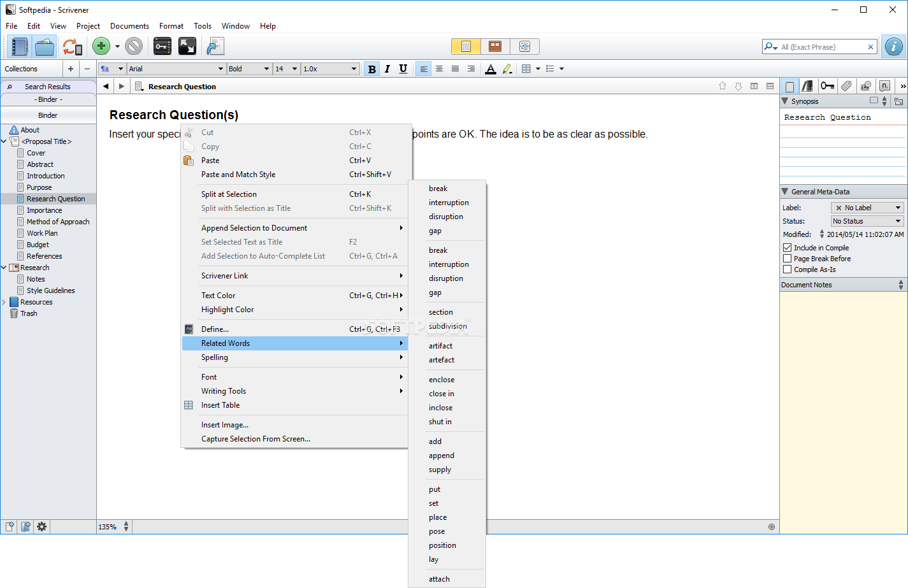The width and height of the screenshot is (908, 588).
Task: Enter Full Screen composition mode
Action: coord(187,46)
